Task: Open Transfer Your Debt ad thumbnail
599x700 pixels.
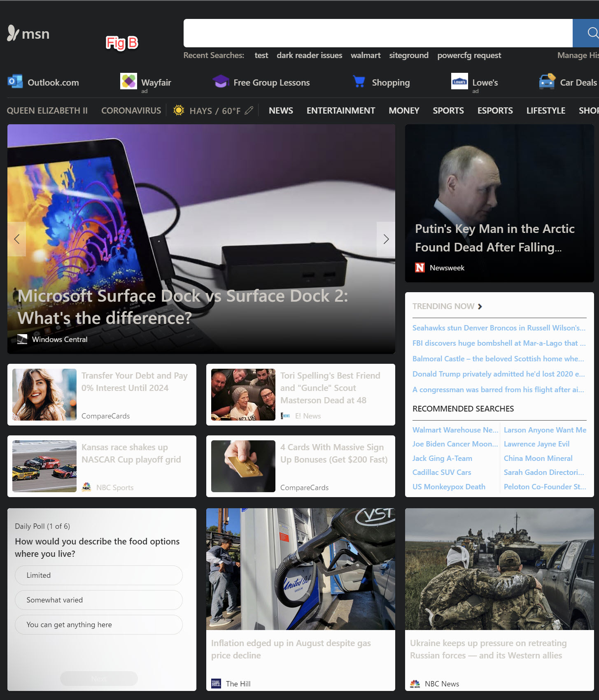Action: [x=44, y=395]
